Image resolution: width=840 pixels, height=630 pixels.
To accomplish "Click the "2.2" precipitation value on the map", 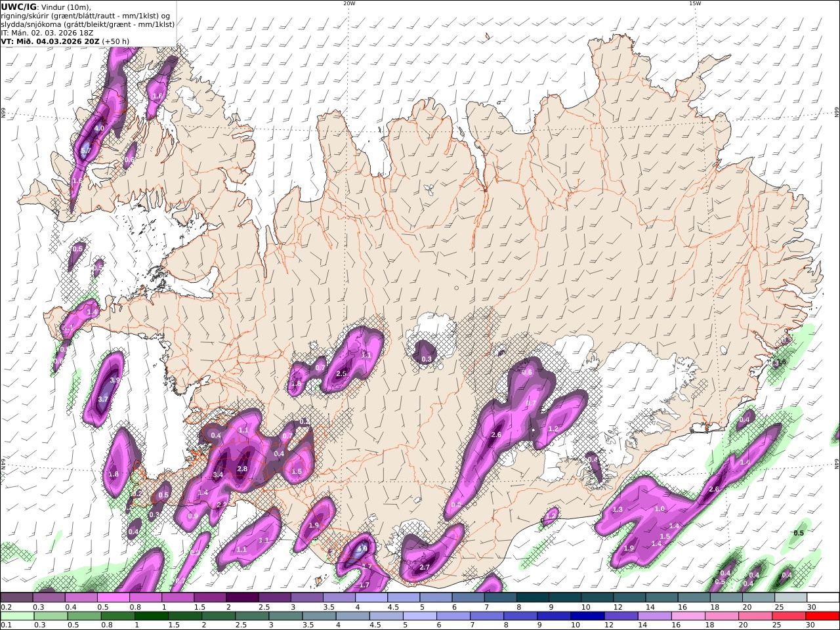I will (x=222, y=505).
